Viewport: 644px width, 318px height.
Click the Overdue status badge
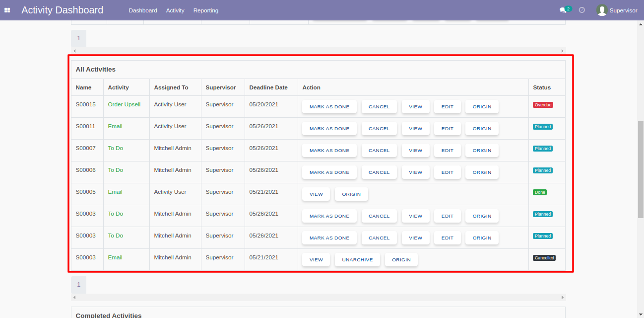click(x=543, y=105)
